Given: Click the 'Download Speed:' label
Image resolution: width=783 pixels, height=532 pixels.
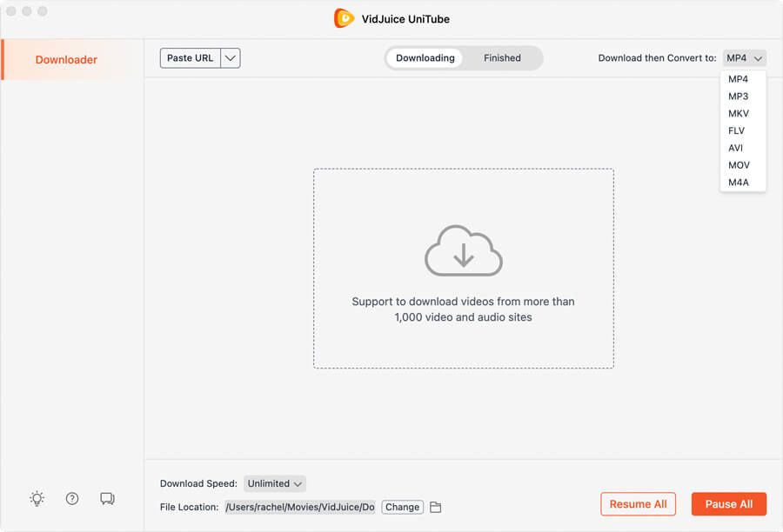Looking at the screenshot, I should [198, 483].
